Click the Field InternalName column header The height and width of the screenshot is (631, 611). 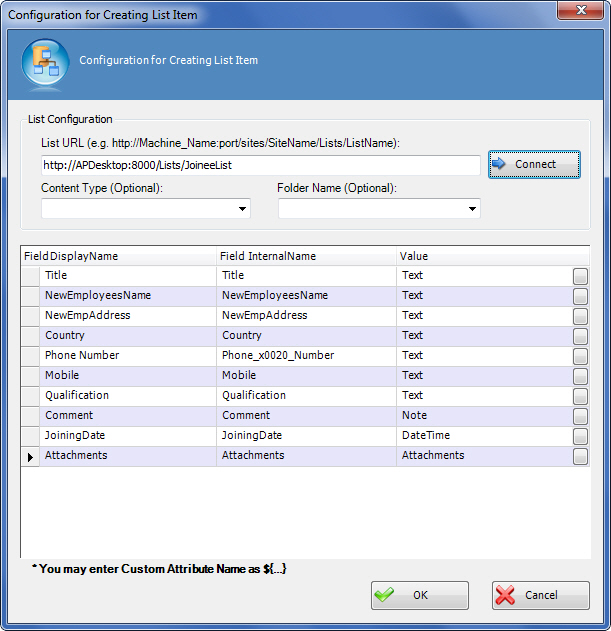pyautogui.click(x=306, y=256)
